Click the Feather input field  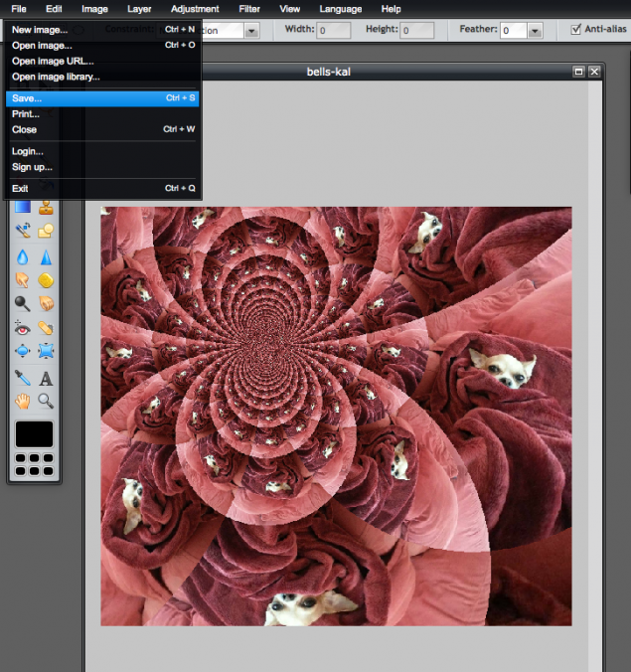point(514,31)
